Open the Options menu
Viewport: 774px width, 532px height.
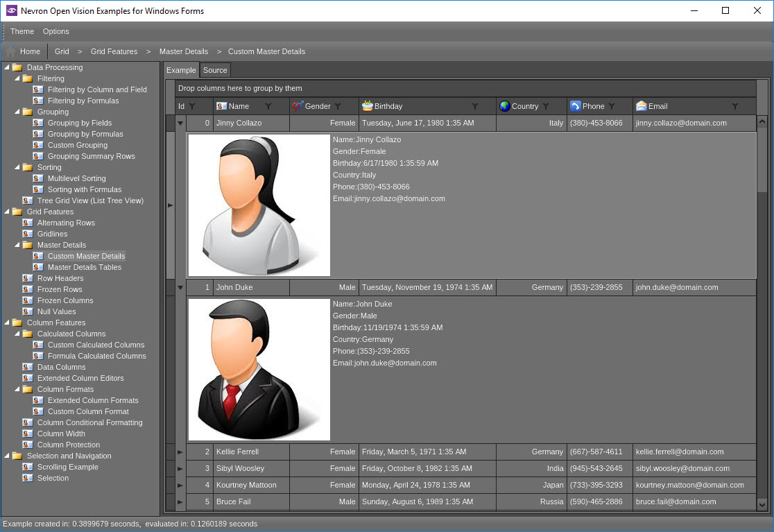point(56,31)
